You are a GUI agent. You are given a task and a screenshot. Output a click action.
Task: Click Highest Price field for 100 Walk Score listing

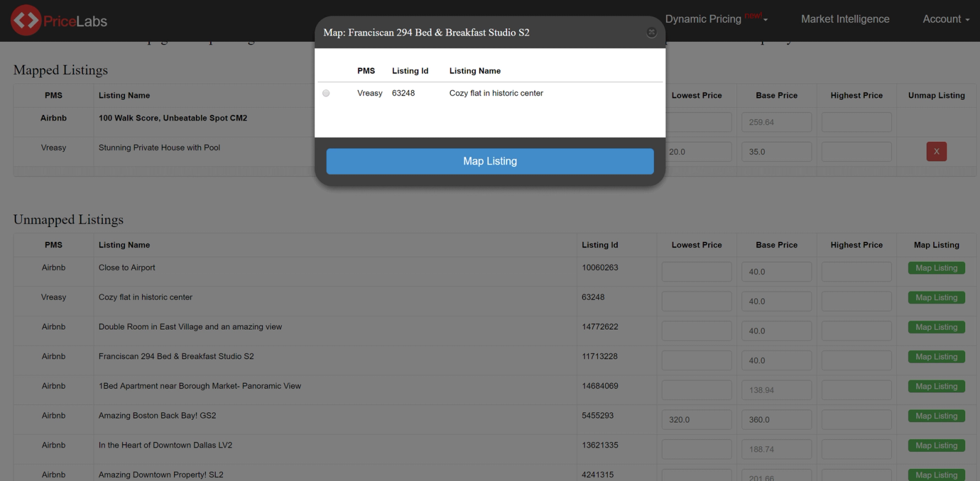pos(856,122)
